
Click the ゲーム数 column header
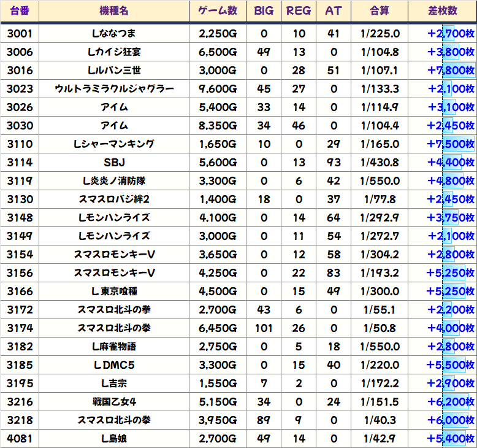click(x=218, y=11)
